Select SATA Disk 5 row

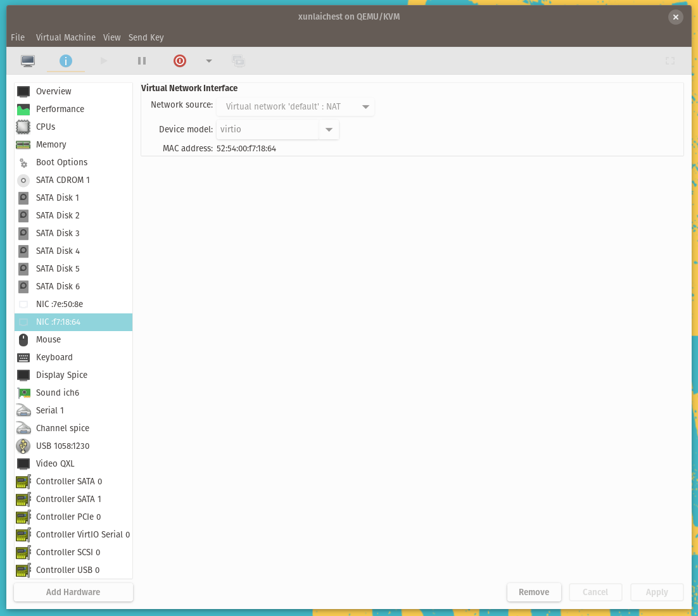pos(73,269)
